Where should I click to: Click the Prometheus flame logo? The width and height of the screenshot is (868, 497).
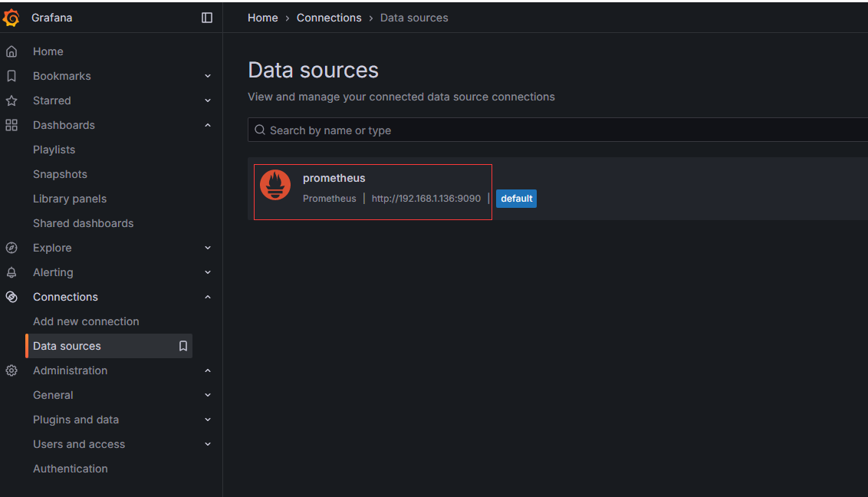[x=275, y=185]
